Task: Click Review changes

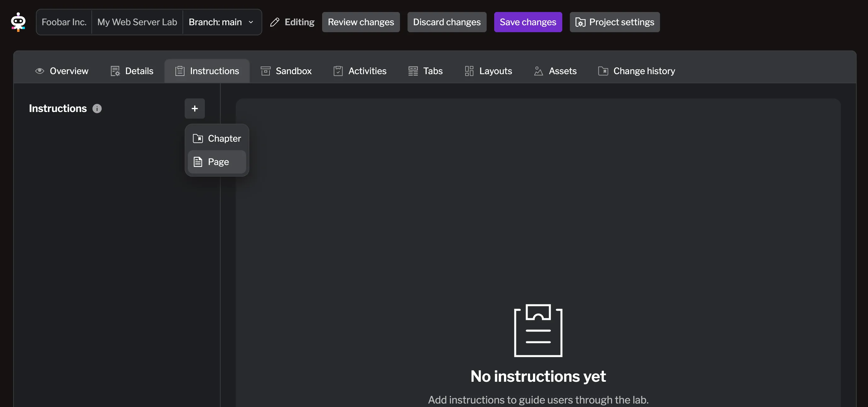Action: click(361, 22)
